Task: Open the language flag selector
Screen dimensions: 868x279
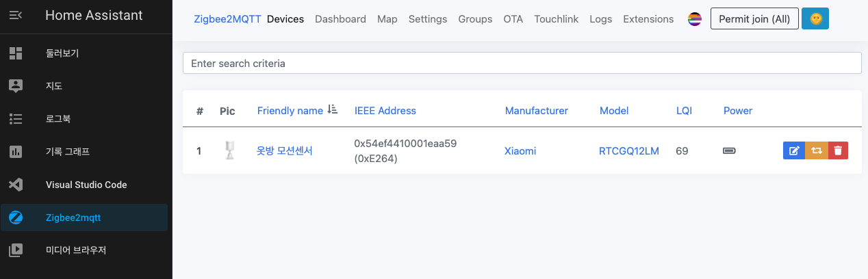Action: (695, 19)
